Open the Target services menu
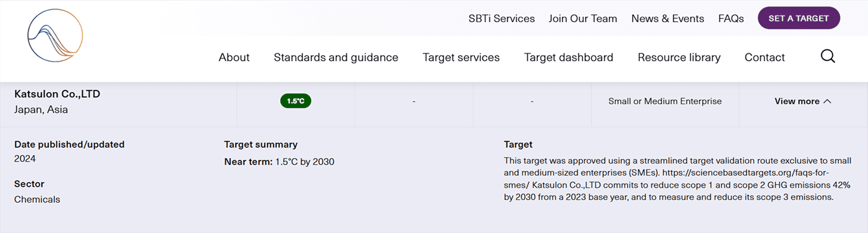Viewport: 868px width, 233px height. coord(461,57)
